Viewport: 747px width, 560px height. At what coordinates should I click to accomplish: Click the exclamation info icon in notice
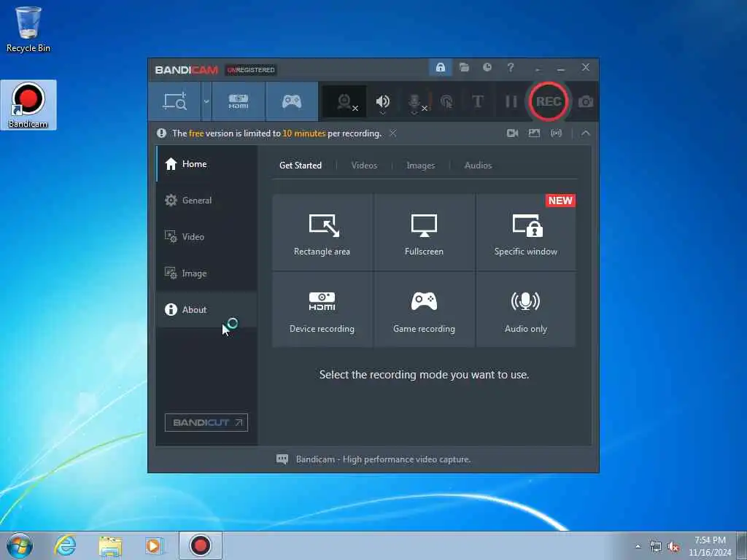(161, 133)
